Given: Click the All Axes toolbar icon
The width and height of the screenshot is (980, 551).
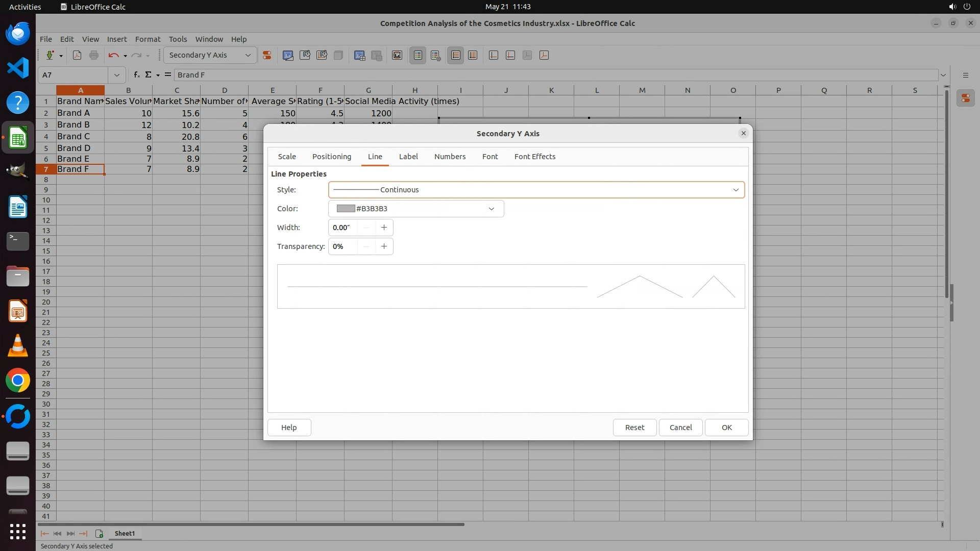Looking at the screenshot, I should click(544, 55).
